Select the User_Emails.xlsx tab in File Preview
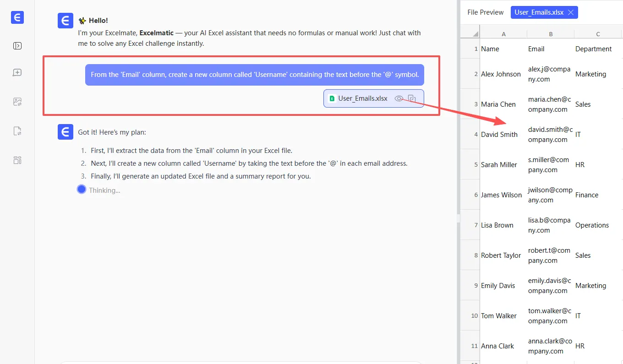 [539, 12]
